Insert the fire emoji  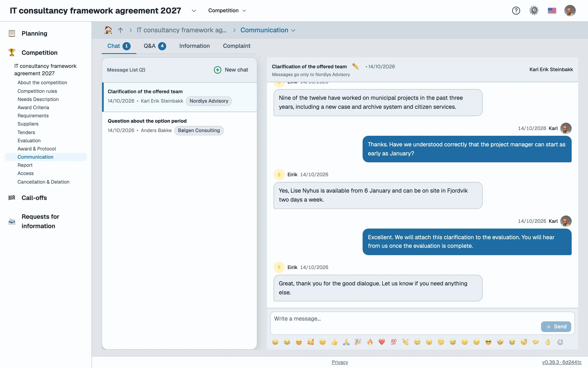pos(370,342)
